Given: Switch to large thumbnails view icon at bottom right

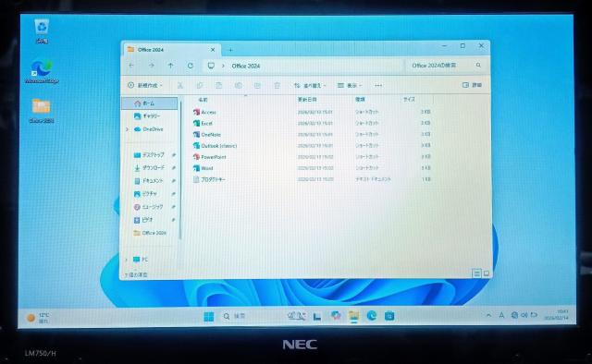Looking at the screenshot, I should (487, 273).
